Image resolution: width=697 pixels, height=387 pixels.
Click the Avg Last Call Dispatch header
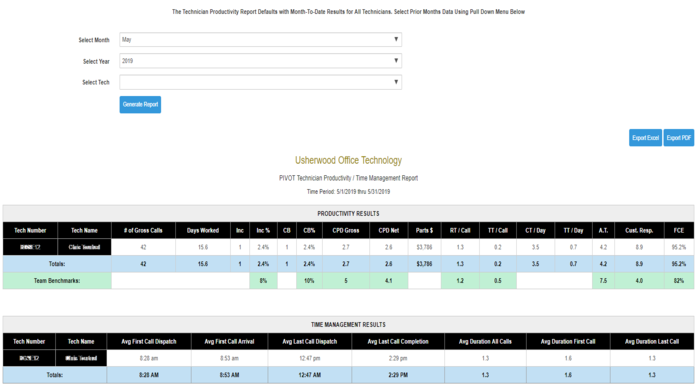point(310,341)
